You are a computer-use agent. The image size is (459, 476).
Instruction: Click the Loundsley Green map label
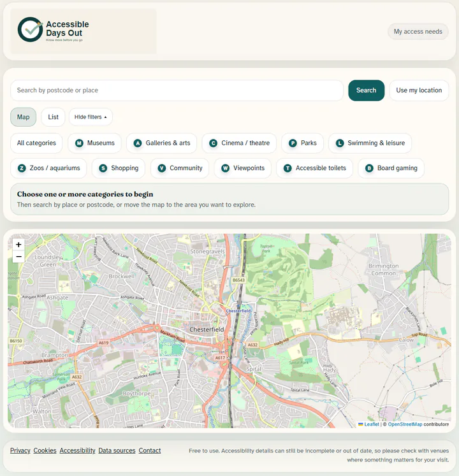(48, 261)
